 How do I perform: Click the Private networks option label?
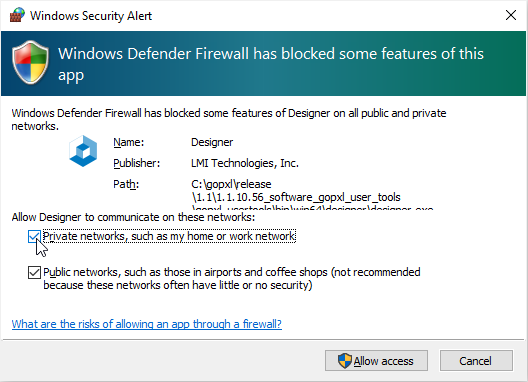point(169,236)
